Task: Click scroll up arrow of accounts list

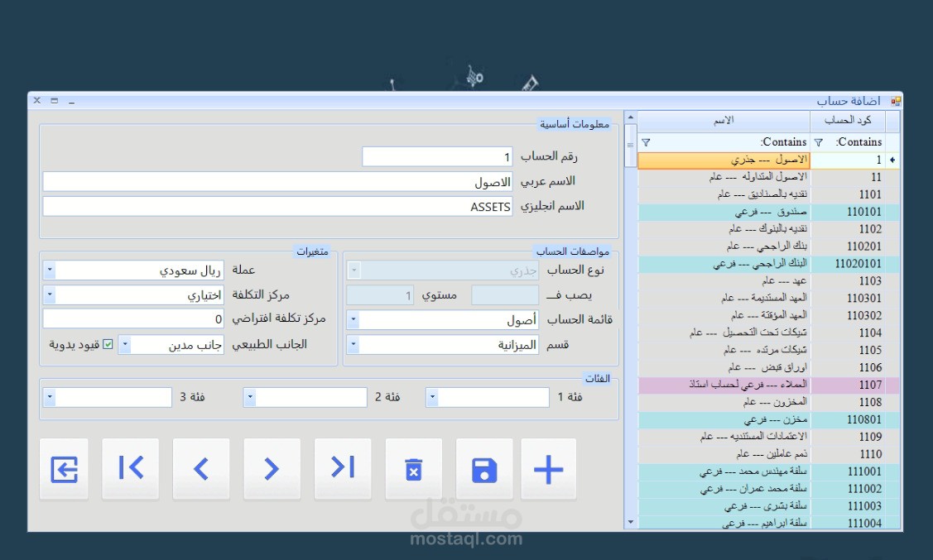Action: (x=631, y=117)
